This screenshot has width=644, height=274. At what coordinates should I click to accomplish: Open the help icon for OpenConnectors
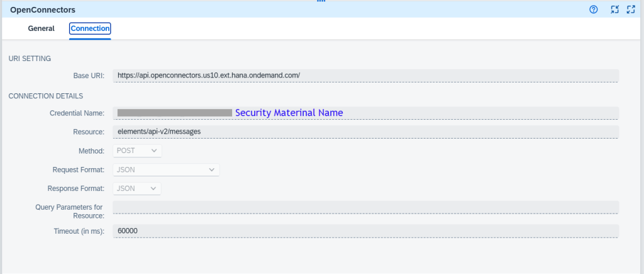[593, 9]
